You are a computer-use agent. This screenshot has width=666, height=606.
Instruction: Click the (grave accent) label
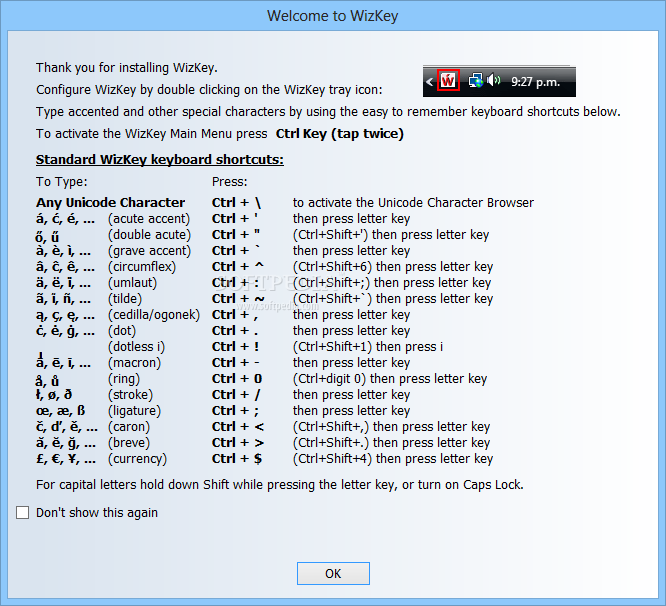(150, 251)
